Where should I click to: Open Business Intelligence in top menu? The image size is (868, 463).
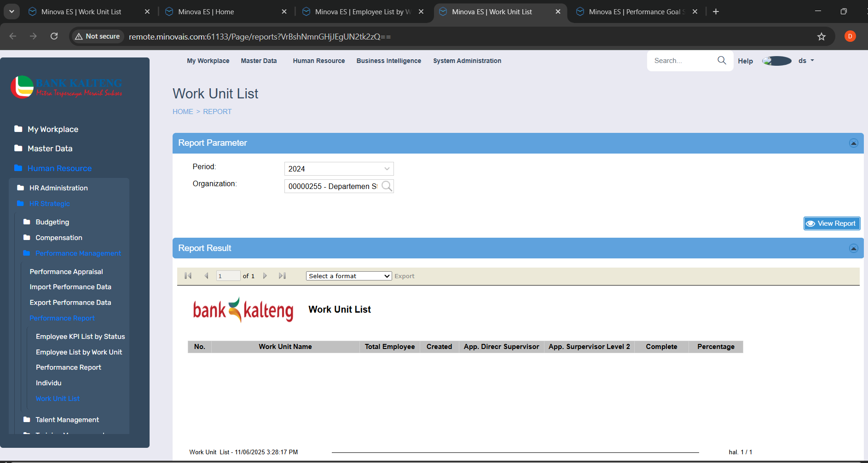tap(389, 61)
